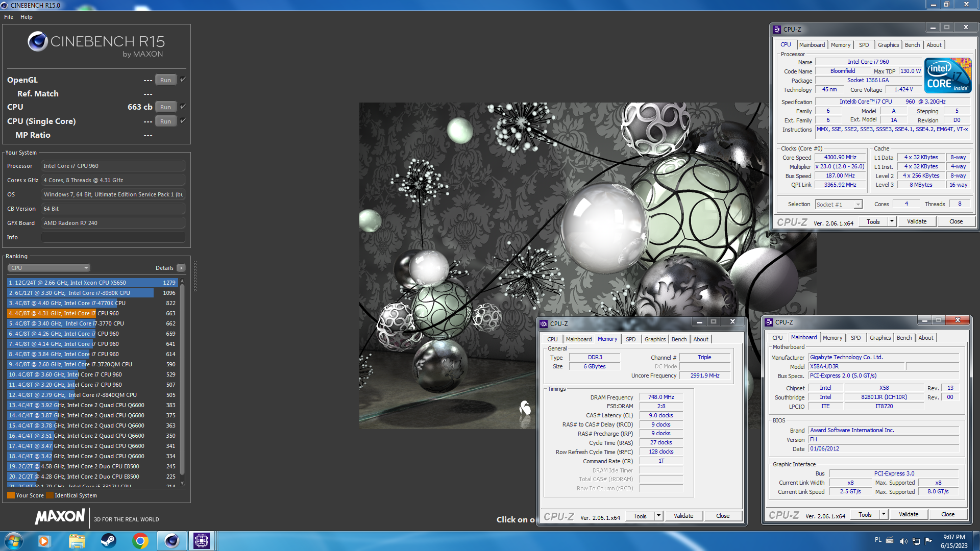Click Validate in CPU-Z Memory window
The image size is (980, 551).
click(x=683, y=516)
